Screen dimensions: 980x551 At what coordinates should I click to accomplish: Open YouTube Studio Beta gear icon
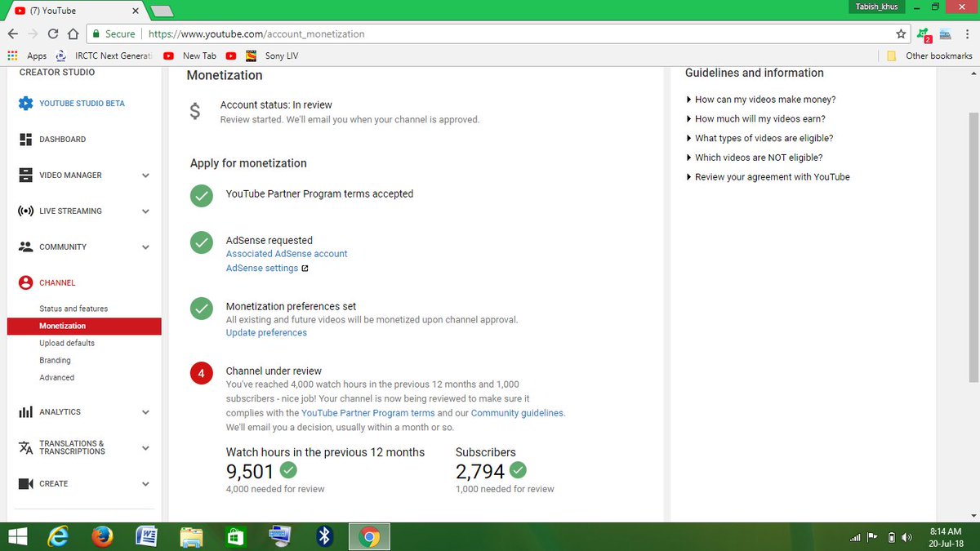pos(25,104)
